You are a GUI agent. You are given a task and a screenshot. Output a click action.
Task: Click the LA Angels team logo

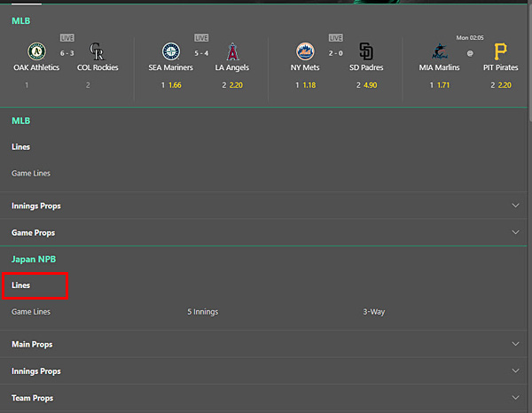tap(232, 51)
